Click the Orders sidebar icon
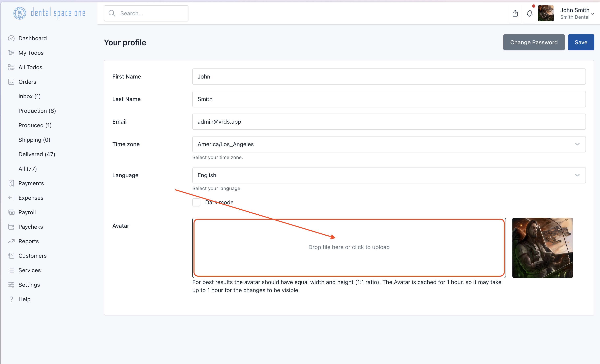This screenshot has height=364, width=600. (11, 82)
